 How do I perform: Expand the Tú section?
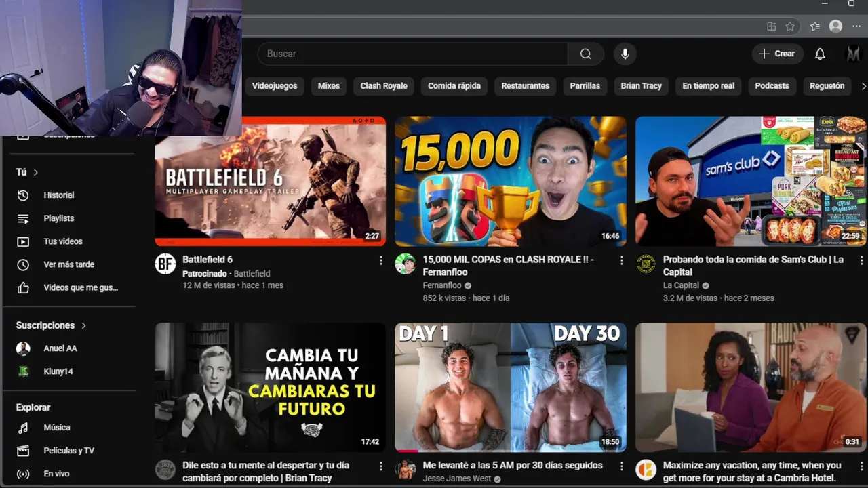point(27,172)
